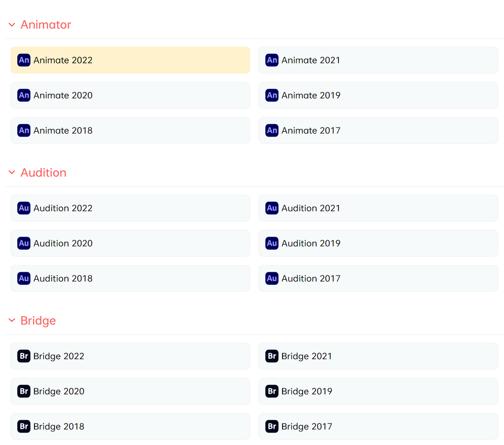Click the Br icon beside Bridge 2018

point(24,426)
